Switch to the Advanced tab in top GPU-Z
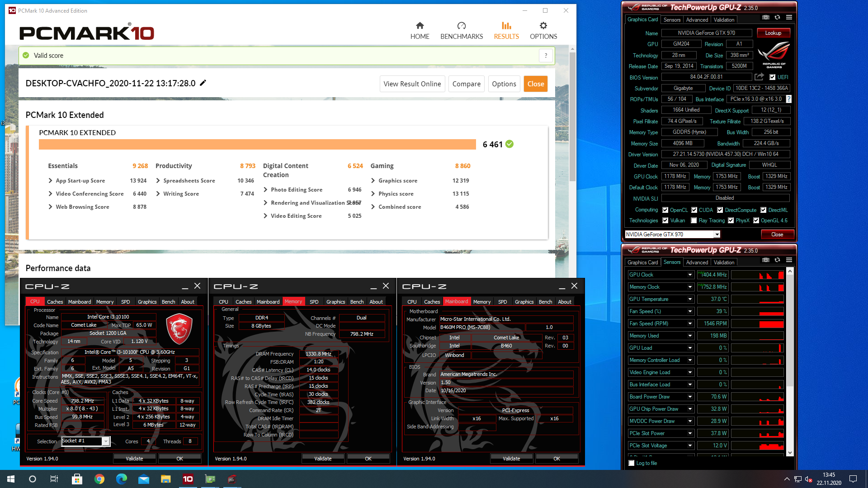The height and width of the screenshot is (488, 868). click(x=697, y=20)
